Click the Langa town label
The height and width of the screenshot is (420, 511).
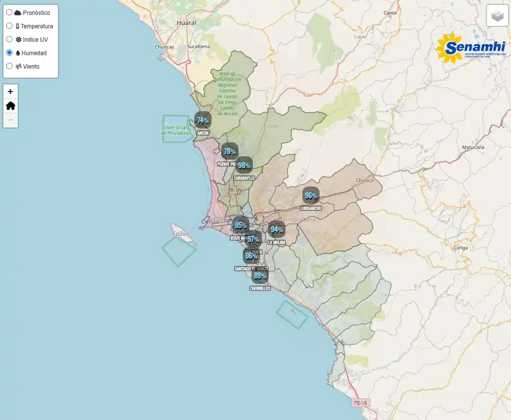(461, 248)
